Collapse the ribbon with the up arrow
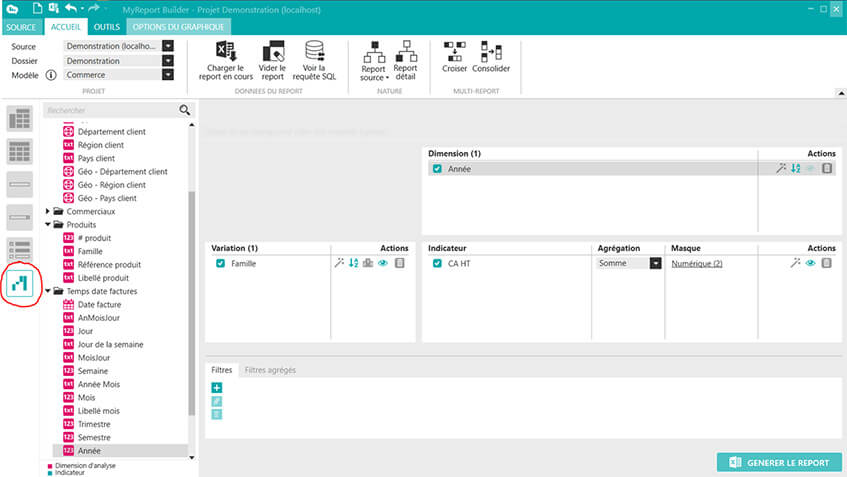Image resolution: width=847 pixels, height=477 pixels. pyautogui.click(x=841, y=93)
